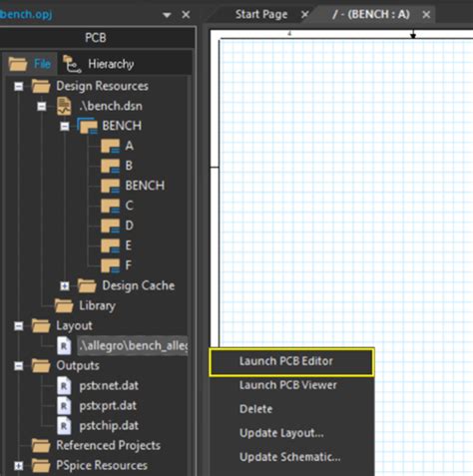The height and width of the screenshot is (476, 473).
Task: Click the pstxprt.dat file icon
Action: pos(64,406)
